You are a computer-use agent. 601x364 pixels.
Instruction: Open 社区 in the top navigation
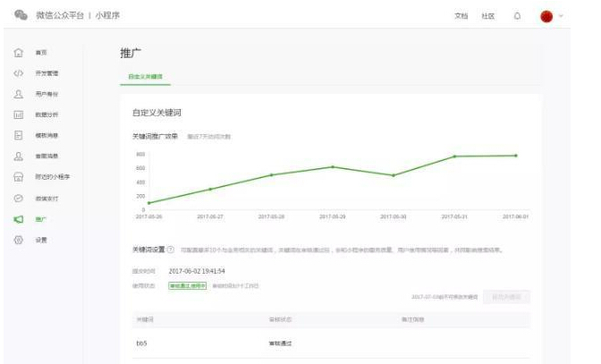488,16
